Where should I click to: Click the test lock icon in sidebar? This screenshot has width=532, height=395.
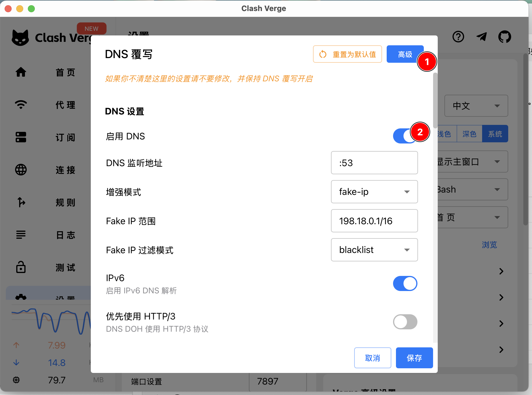[21, 267]
